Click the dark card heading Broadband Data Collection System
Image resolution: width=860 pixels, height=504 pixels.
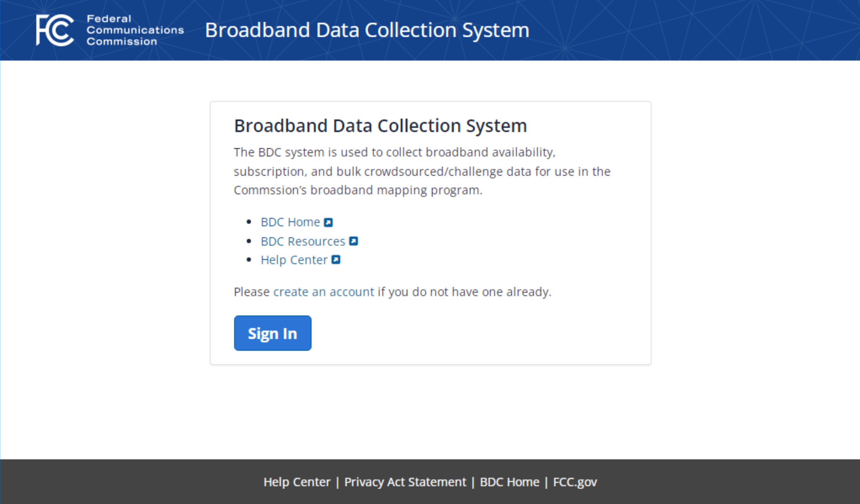[380, 126]
